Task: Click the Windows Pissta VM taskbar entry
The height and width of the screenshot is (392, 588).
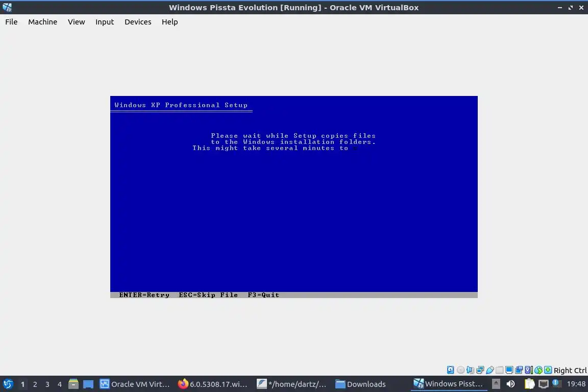Action: click(x=448, y=384)
